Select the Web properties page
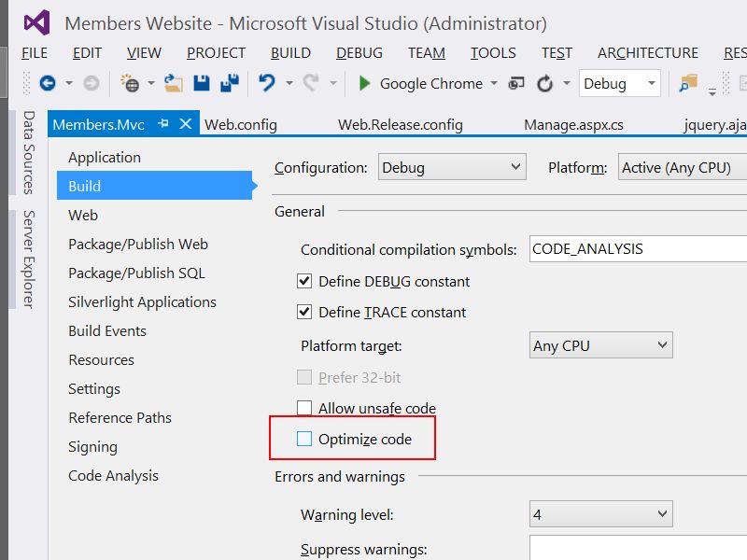747x560 pixels. coord(83,216)
